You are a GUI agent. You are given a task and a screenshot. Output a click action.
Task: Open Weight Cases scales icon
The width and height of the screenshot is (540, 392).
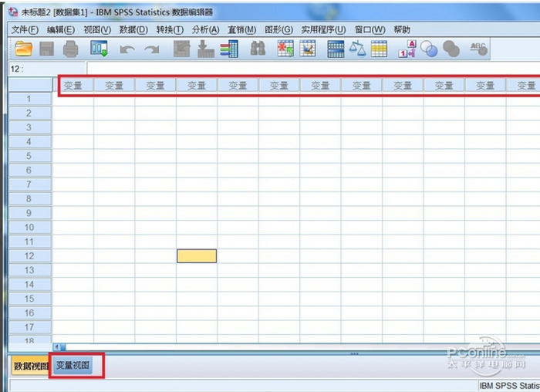coord(357,49)
